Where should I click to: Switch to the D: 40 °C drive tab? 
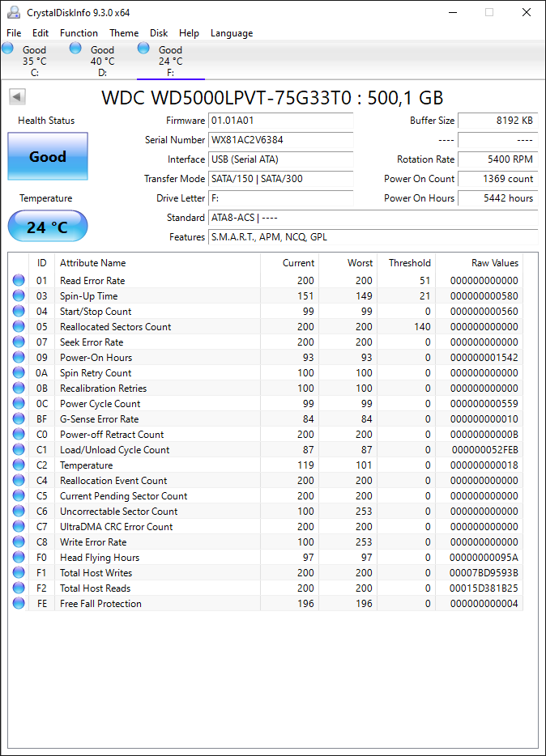(x=103, y=61)
